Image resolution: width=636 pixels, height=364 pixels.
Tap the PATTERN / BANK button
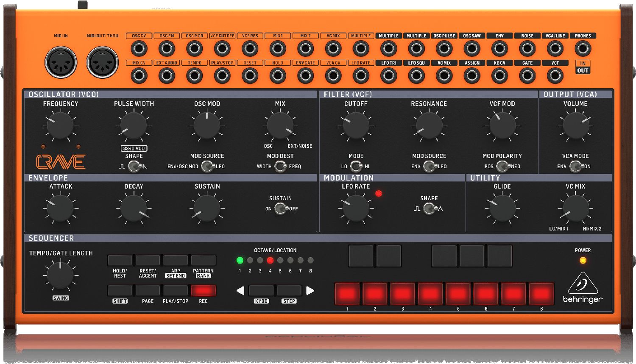click(203, 260)
